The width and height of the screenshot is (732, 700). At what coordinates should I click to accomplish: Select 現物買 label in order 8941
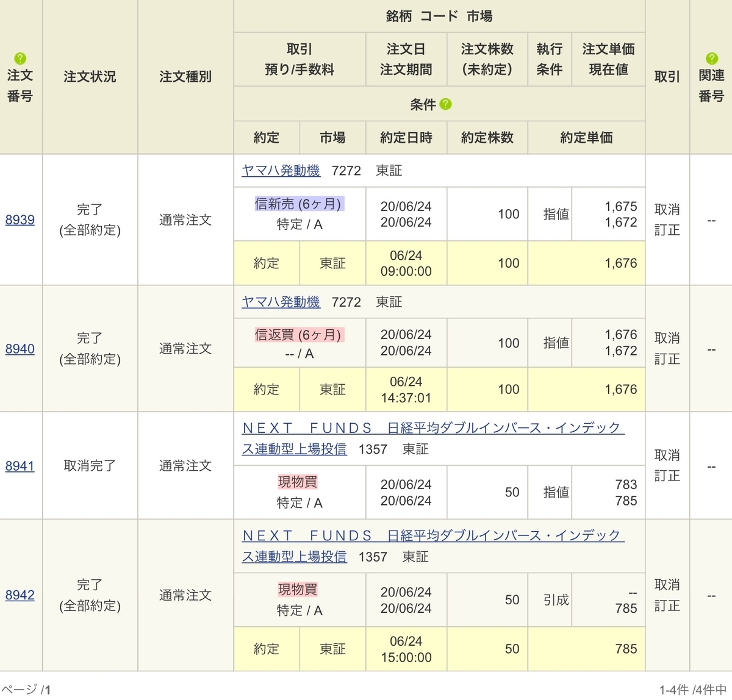[x=298, y=482]
